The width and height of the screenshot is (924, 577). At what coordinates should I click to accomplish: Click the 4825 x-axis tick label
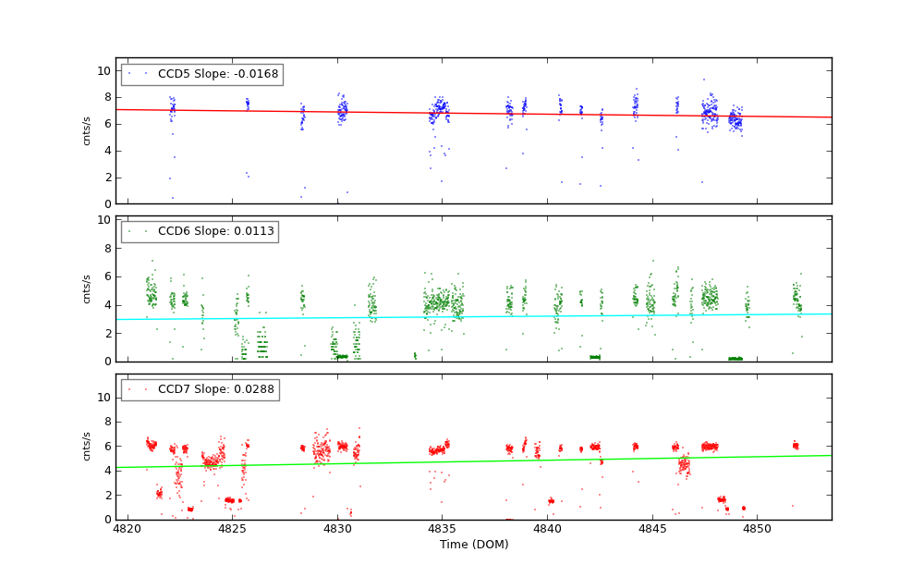point(232,529)
